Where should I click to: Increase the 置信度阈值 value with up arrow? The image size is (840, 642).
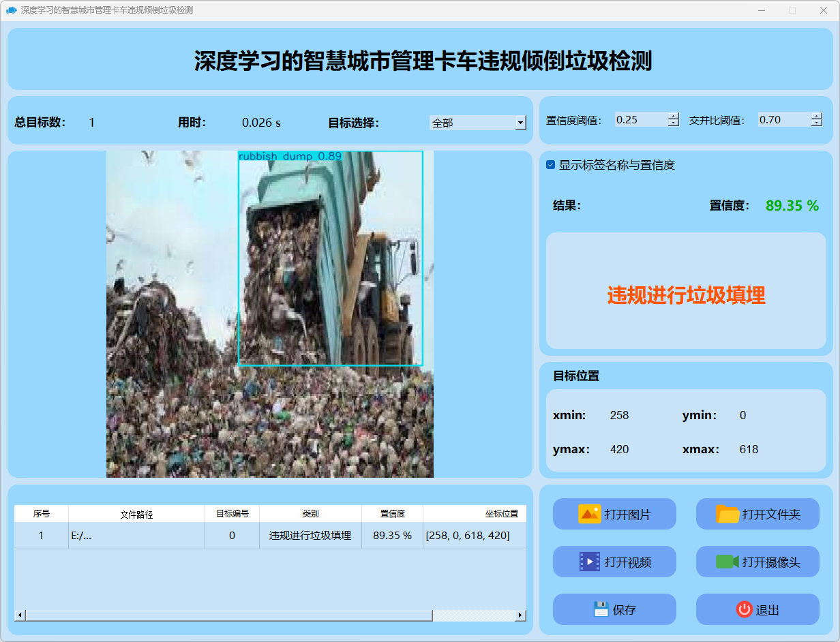tap(674, 116)
